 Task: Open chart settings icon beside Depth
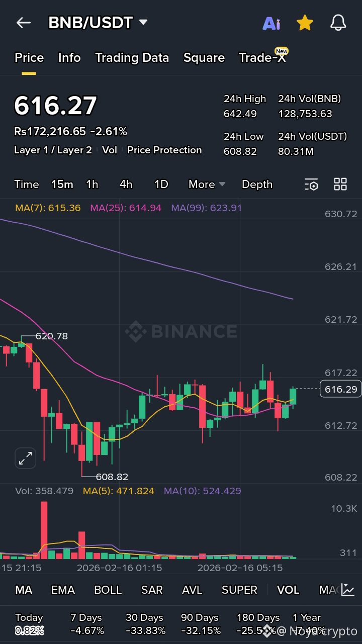click(x=311, y=185)
